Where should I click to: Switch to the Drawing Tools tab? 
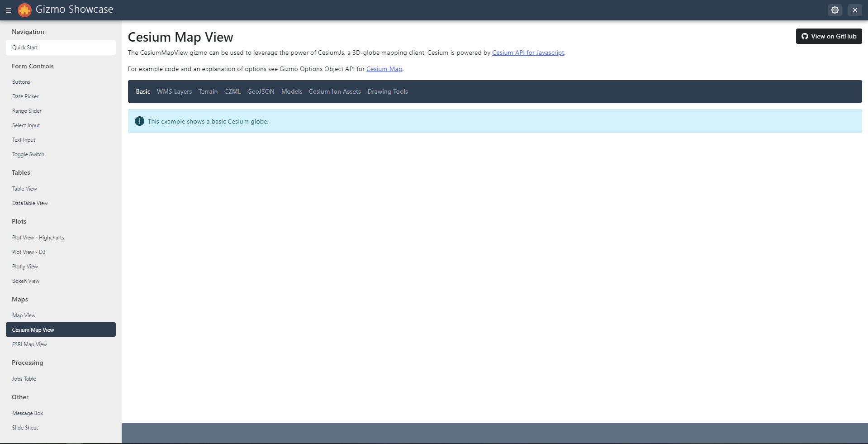387,91
